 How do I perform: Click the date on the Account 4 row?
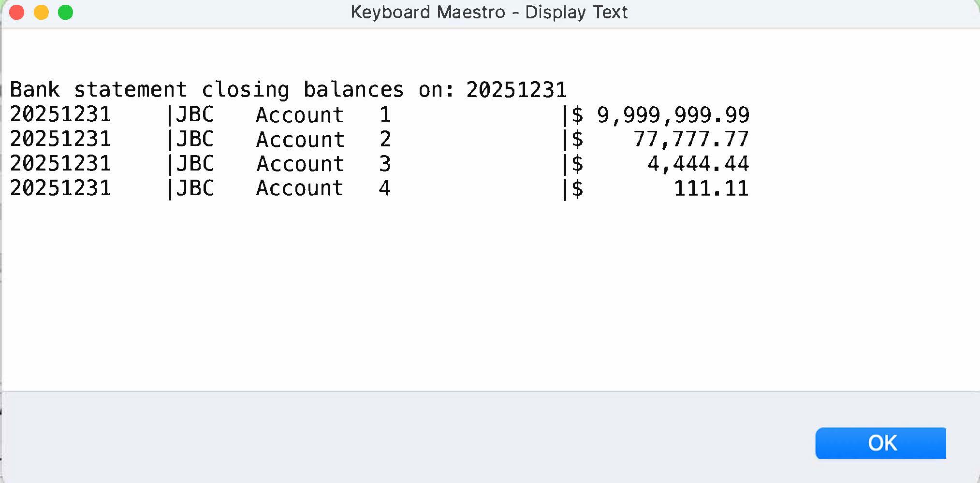pos(60,188)
